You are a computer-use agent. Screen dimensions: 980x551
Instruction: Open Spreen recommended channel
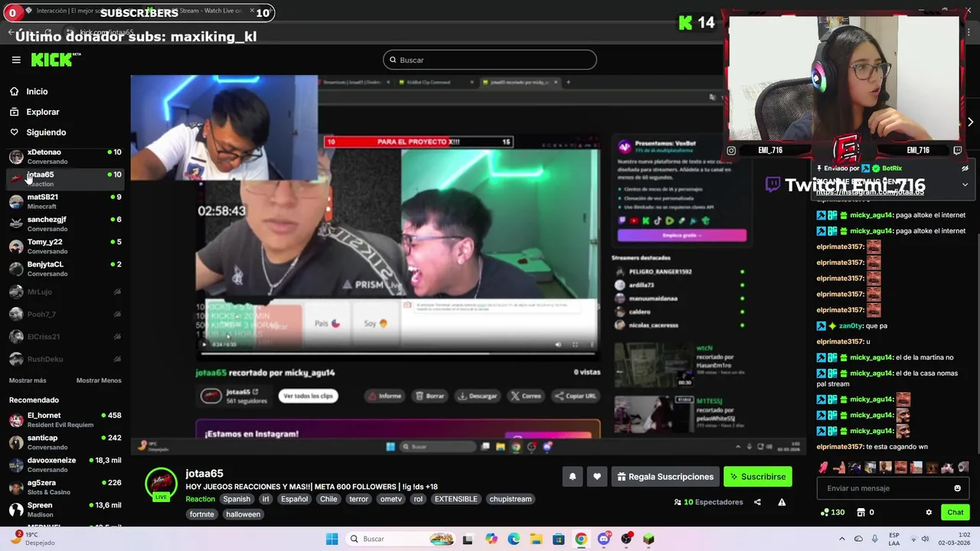click(x=64, y=510)
